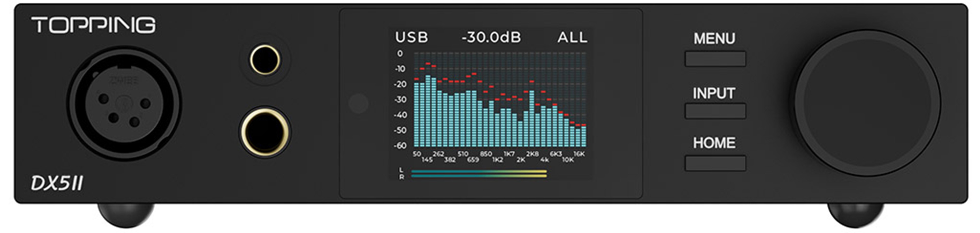
Task: Click the R channel level meter bar
Action: point(479,176)
